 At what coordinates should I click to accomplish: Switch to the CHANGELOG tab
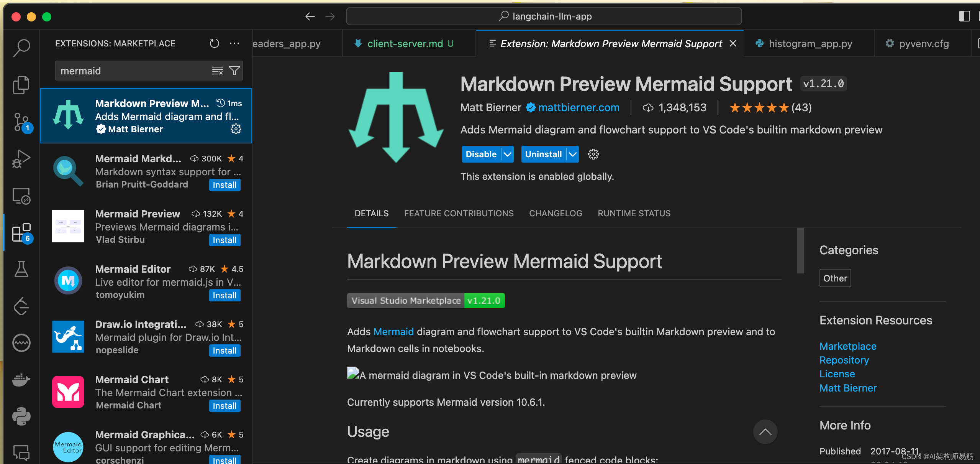pos(556,213)
